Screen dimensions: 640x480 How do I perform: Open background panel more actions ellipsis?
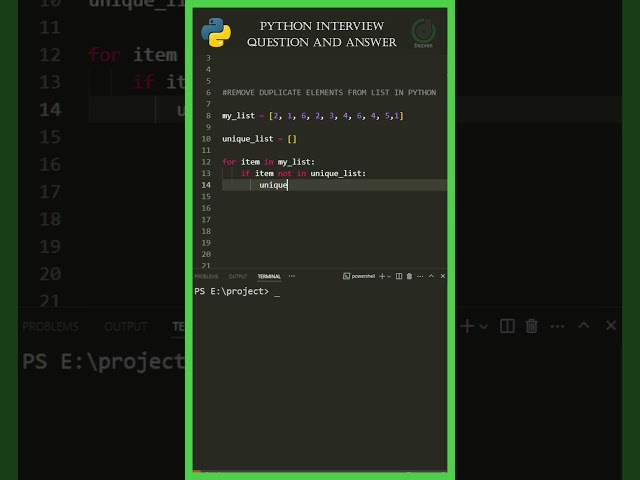[x=558, y=326]
